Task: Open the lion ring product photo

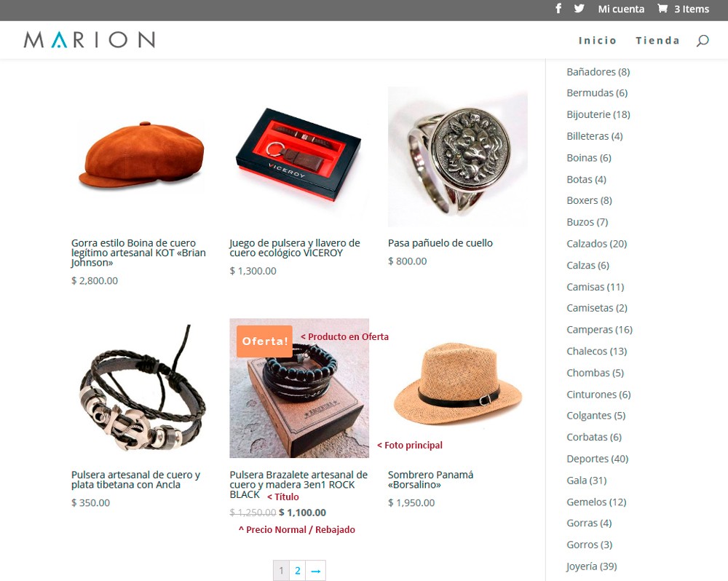Action: pyautogui.click(x=458, y=157)
